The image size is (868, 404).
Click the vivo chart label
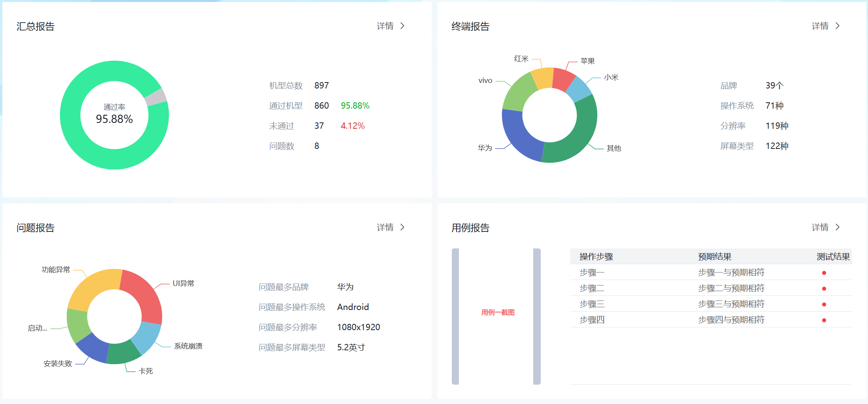coord(485,81)
